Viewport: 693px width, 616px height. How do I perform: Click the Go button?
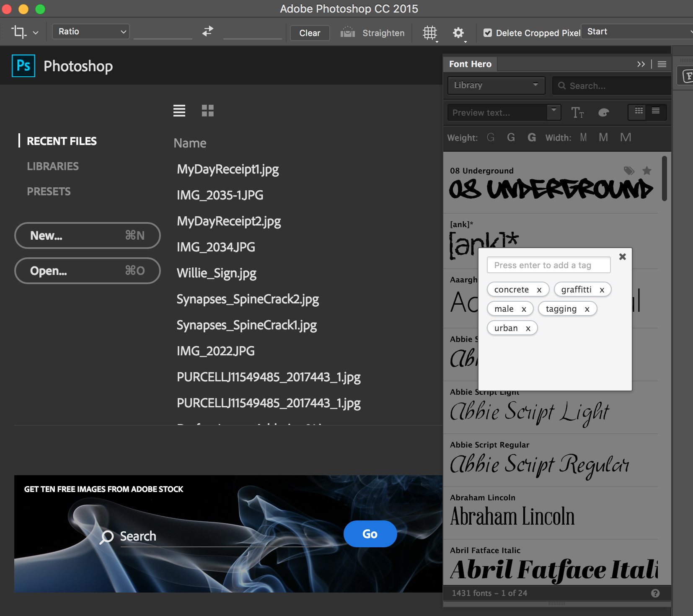(370, 534)
